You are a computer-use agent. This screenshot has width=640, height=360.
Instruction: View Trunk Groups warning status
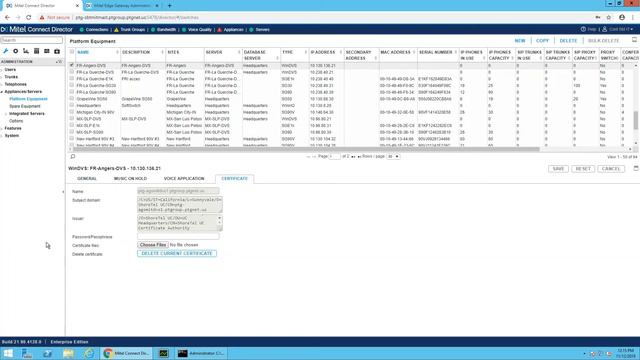tap(130, 30)
